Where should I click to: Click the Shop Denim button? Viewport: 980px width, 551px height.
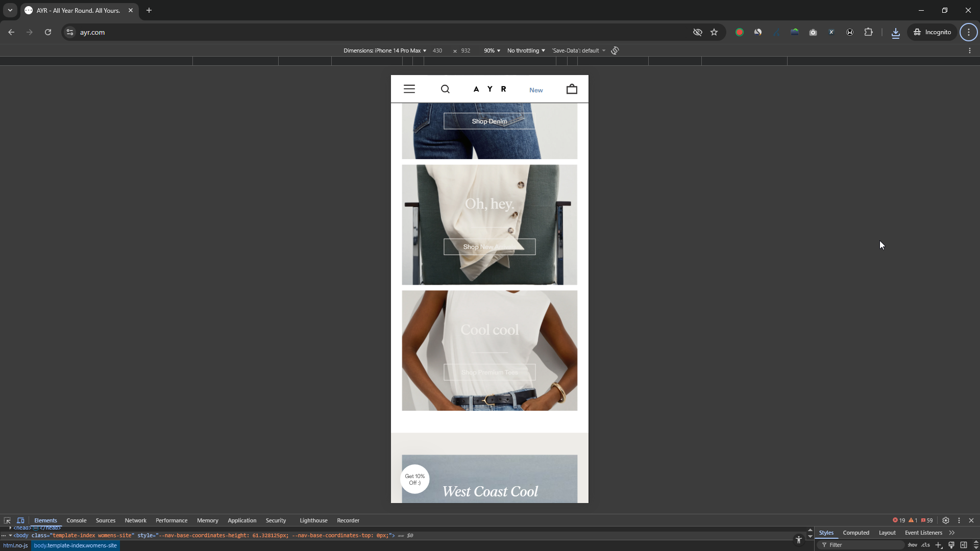[x=489, y=121]
